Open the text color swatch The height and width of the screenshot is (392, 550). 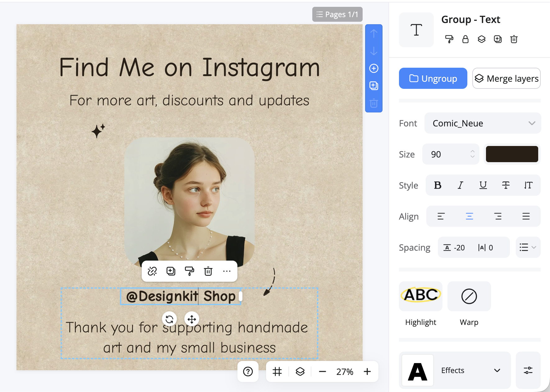(x=511, y=154)
